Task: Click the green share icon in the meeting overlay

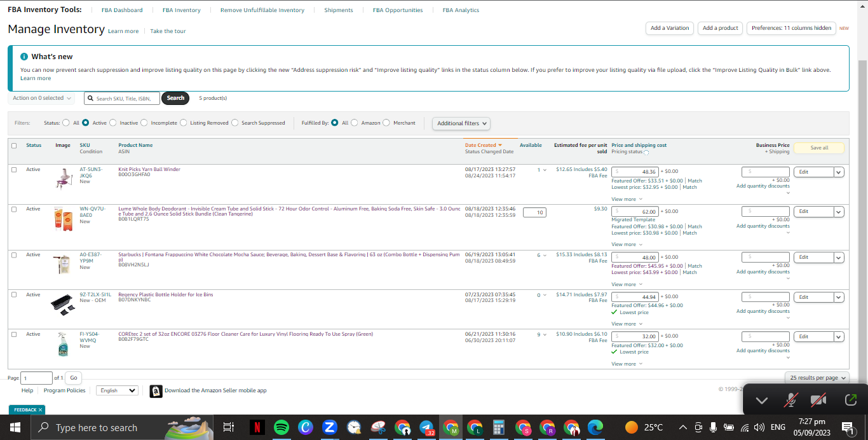Action: point(850,400)
